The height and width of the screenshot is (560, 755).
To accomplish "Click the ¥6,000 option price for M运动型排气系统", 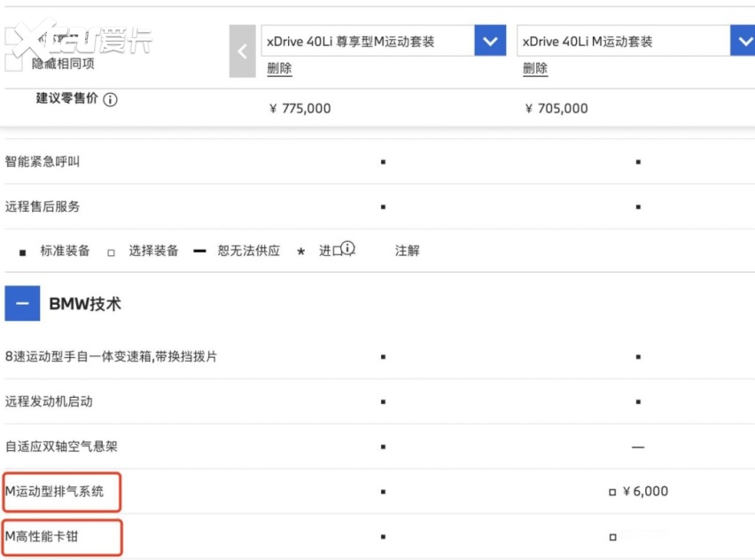I will pos(645,491).
